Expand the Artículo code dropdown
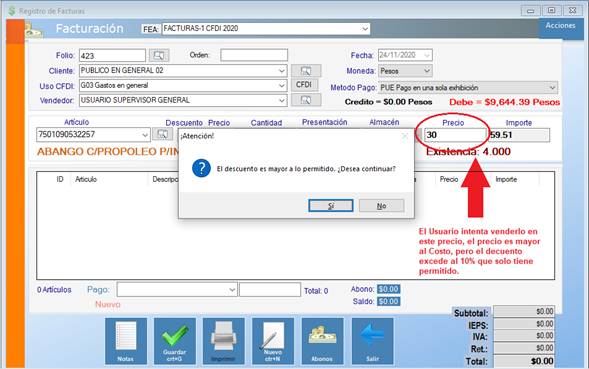The image size is (589, 369). 145,135
